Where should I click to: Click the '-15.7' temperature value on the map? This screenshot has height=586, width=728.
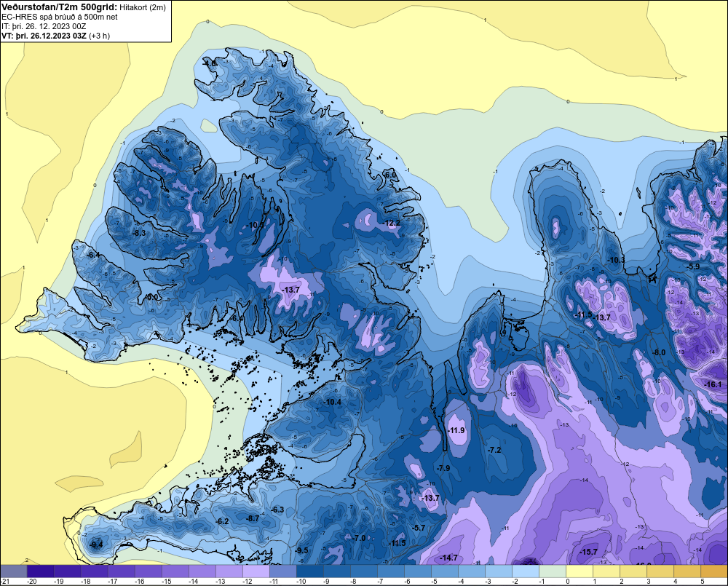[589, 552]
